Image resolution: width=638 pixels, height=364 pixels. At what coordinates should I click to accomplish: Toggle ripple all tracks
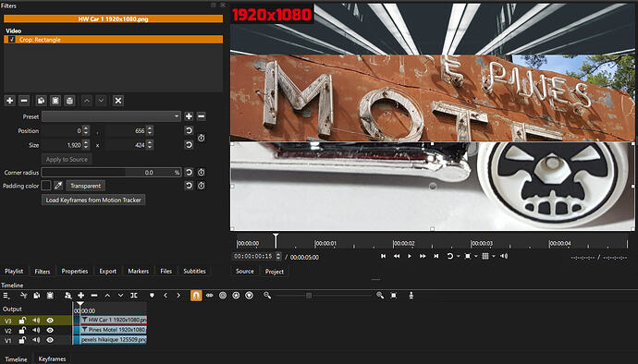coord(236,296)
